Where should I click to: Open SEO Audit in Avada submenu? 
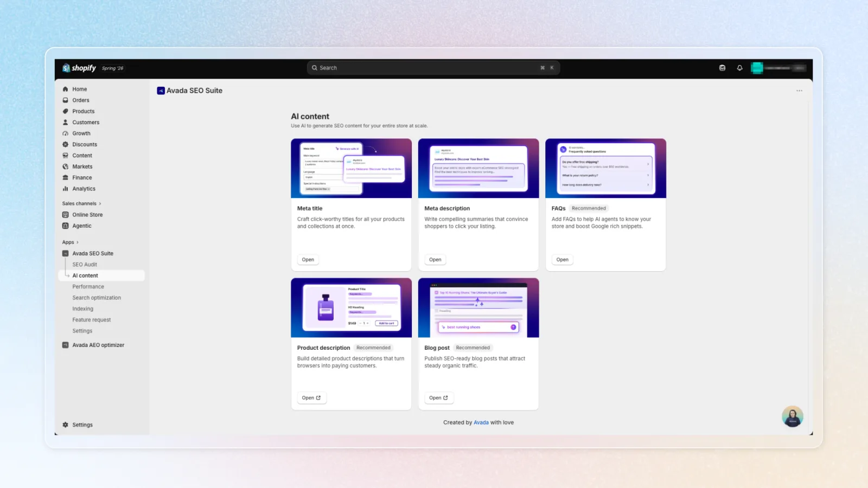[x=85, y=265]
